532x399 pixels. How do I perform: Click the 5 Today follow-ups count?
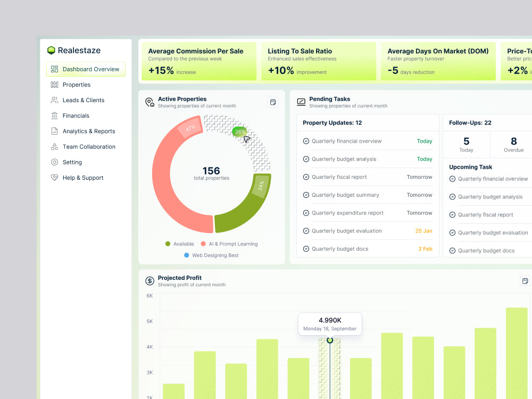(466, 145)
